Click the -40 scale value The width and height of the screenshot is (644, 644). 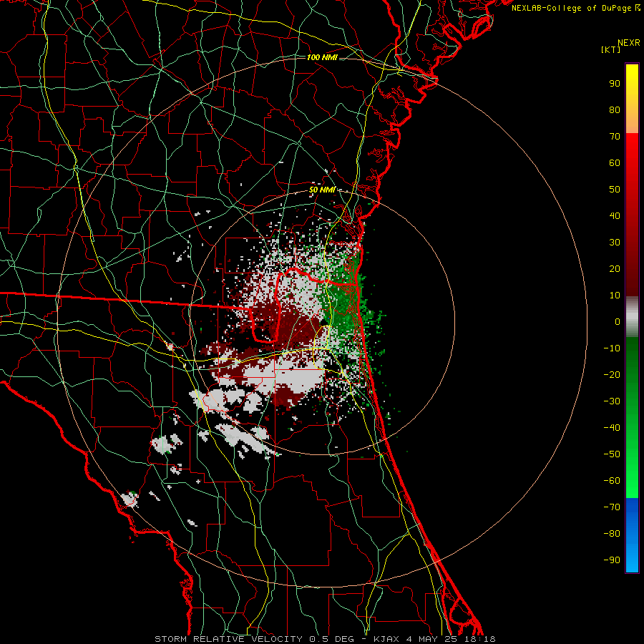click(x=612, y=428)
